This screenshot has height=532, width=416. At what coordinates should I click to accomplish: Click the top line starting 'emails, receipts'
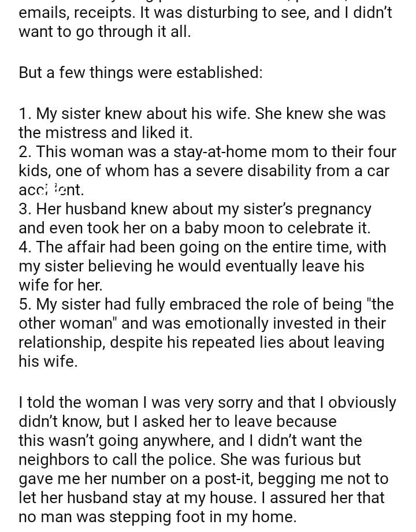pos(205,13)
